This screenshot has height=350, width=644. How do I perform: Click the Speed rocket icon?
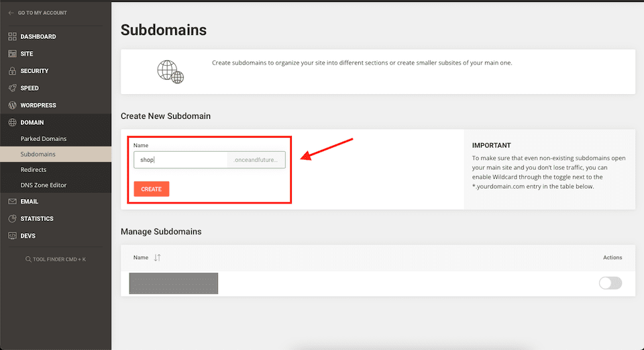click(12, 88)
